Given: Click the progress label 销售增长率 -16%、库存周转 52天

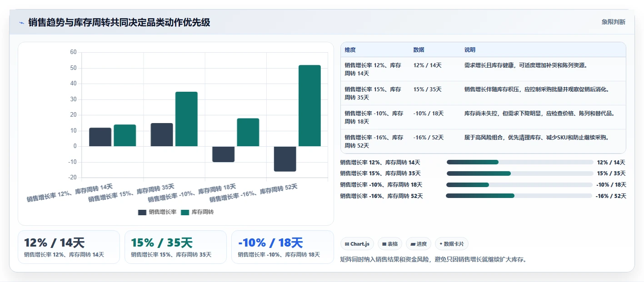Looking at the screenshot, I should tap(381, 196).
